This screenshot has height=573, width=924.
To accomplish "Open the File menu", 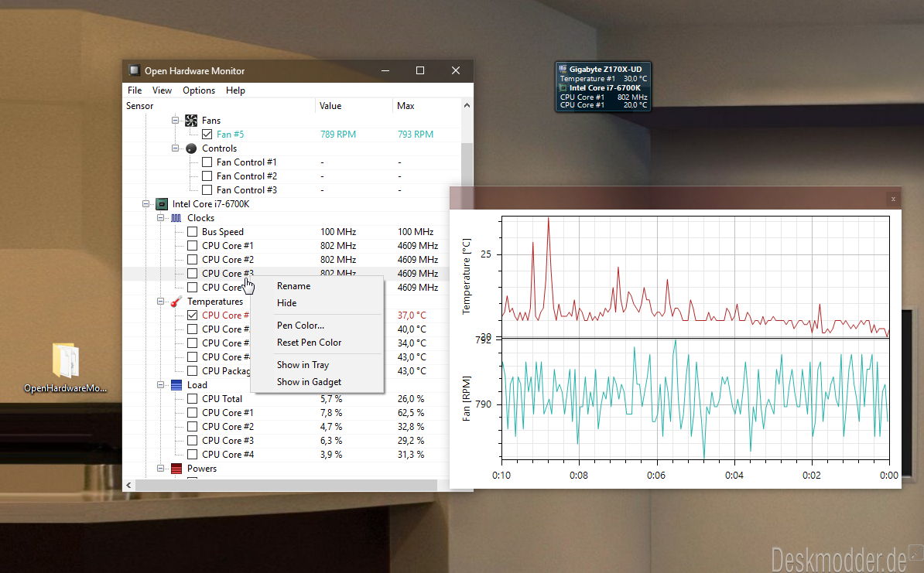I will (135, 90).
